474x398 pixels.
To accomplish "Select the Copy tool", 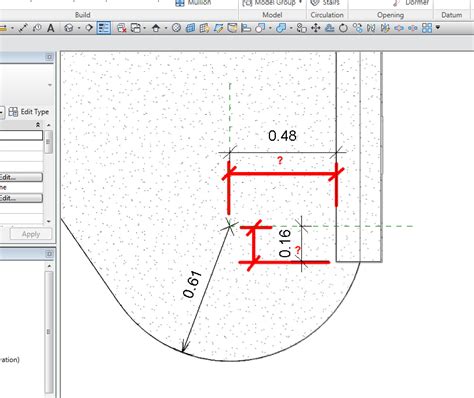I will coord(302,28).
